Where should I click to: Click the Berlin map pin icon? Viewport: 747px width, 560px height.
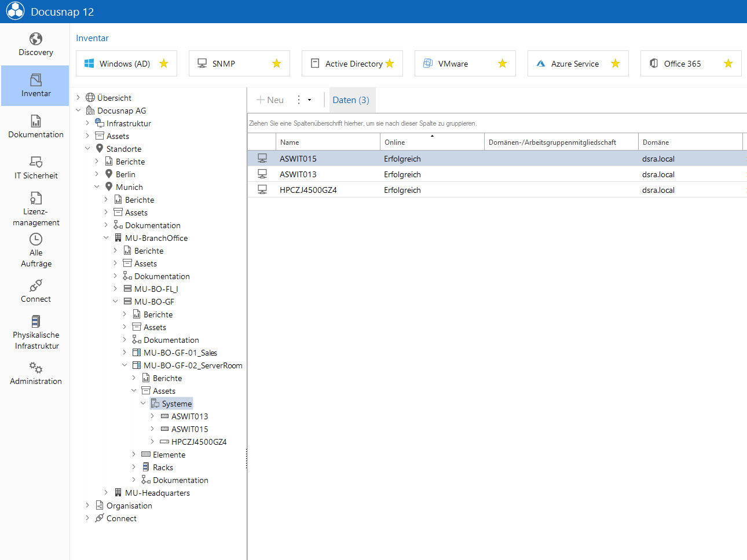point(109,174)
